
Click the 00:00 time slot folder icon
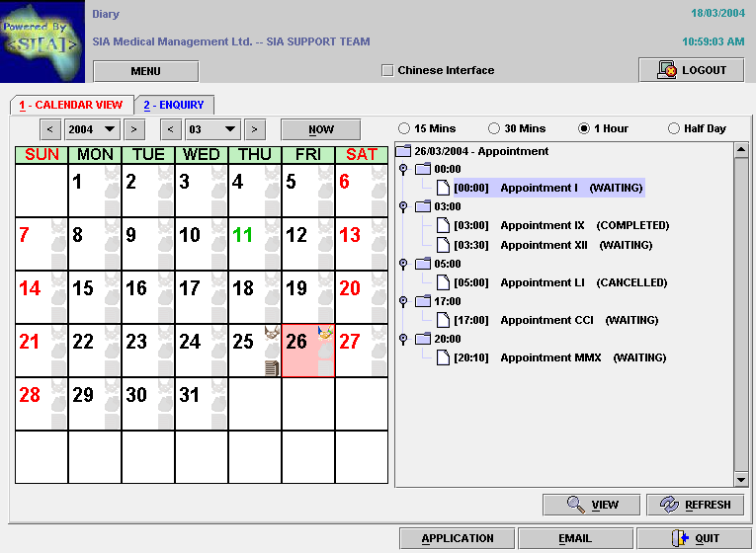[423, 169]
